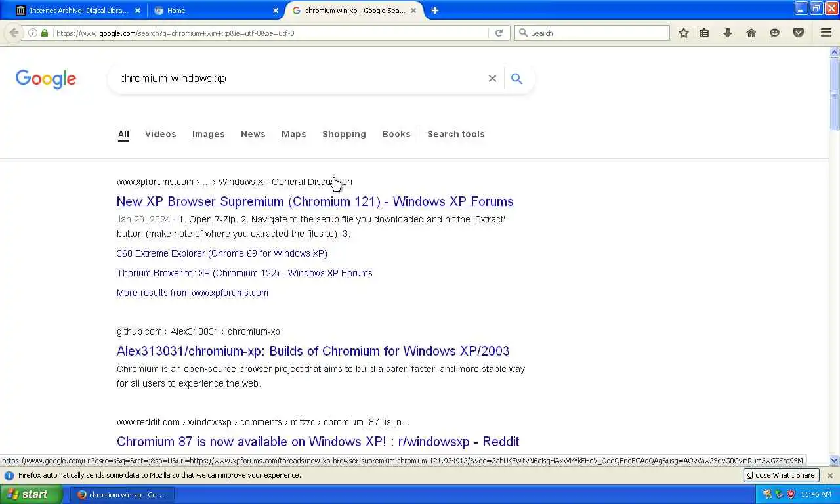Click the Google logo
840x504 pixels.
point(46,79)
